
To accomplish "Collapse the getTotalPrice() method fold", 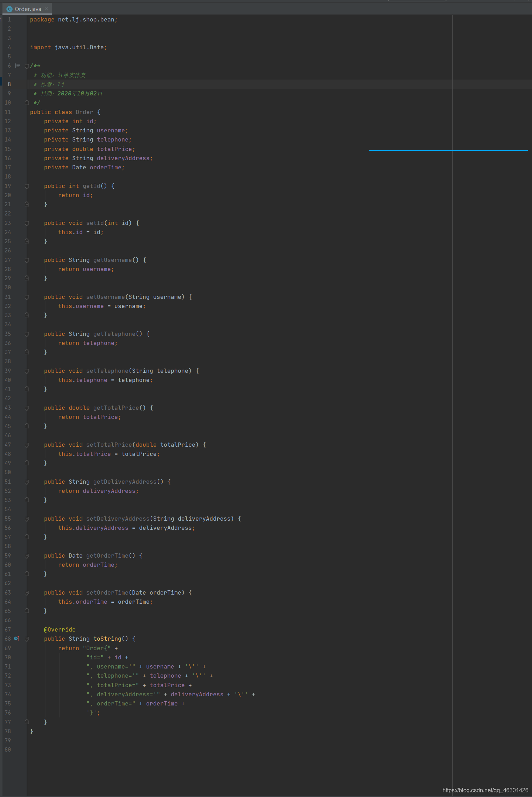I will click(x=27, y=408).
